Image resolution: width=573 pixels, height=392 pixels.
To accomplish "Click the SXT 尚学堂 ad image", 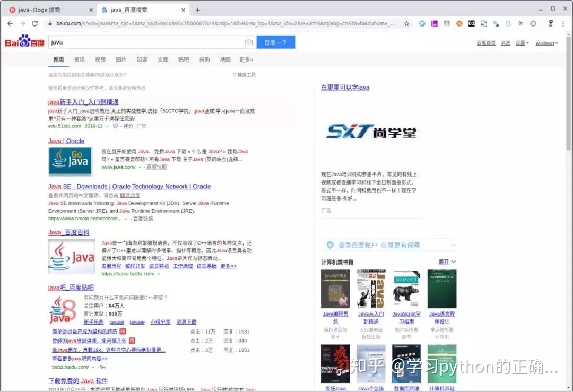I will pyautogui.click(x=371, y=132).
